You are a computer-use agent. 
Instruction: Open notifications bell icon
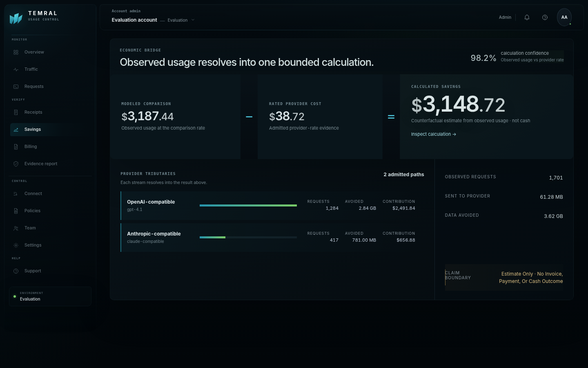(527, 17)
